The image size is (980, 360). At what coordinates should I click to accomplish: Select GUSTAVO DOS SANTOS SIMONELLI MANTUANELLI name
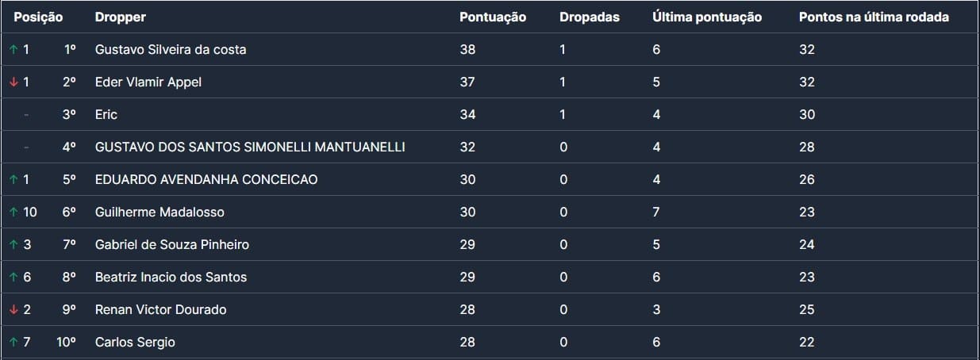click(x=250, y=147)
